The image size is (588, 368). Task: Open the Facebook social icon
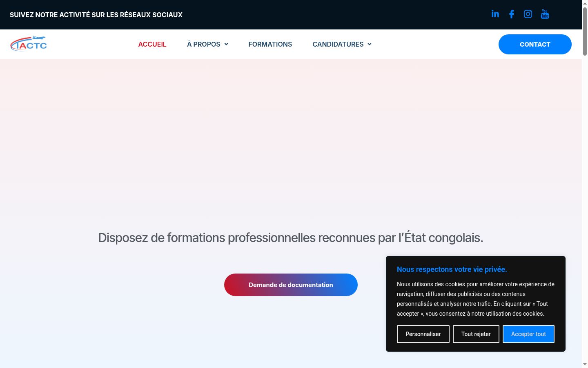pos(511,14)
